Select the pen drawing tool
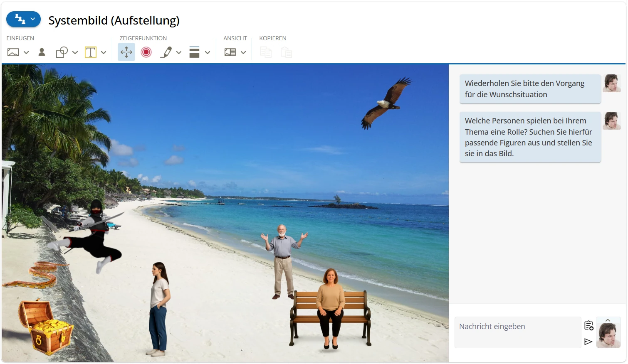Screen dimensions: 628x364 [x=166, y=52]
